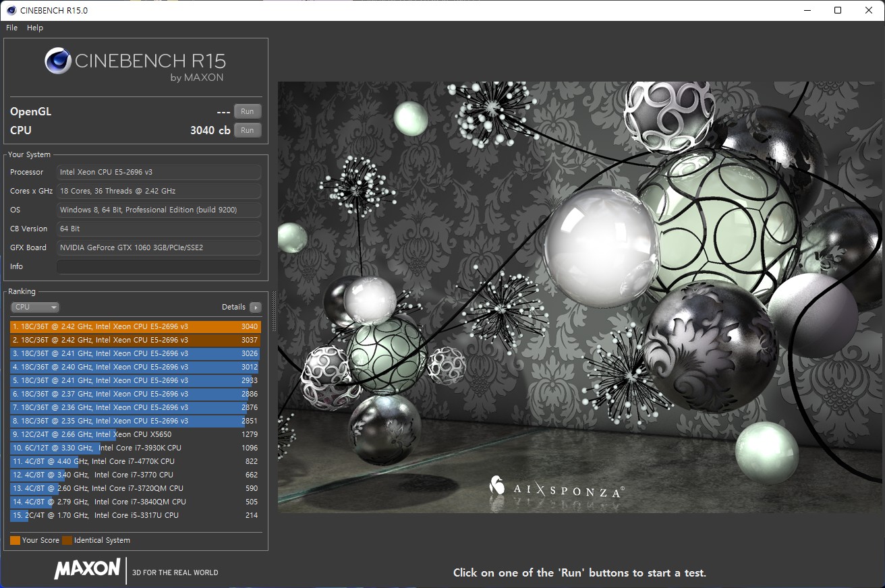Click the Processor value field
The image size is (885, 588).
159,172
